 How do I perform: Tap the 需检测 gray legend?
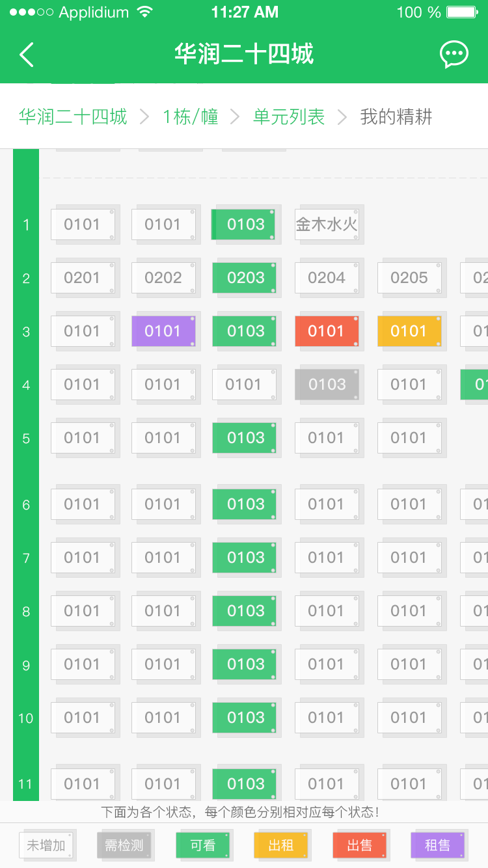click(x=124, y=845)
